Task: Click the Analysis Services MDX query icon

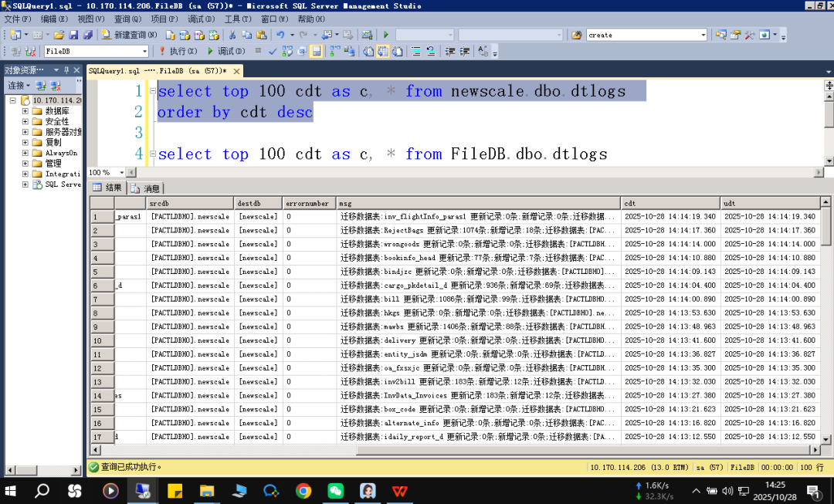Action: [x=185, y=35]
